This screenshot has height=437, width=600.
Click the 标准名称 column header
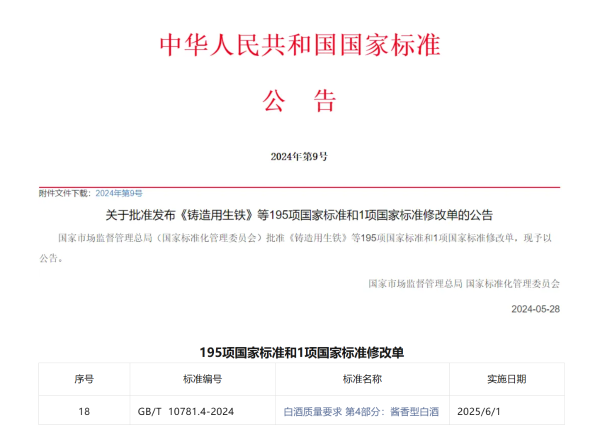click(x=362, y=379)
